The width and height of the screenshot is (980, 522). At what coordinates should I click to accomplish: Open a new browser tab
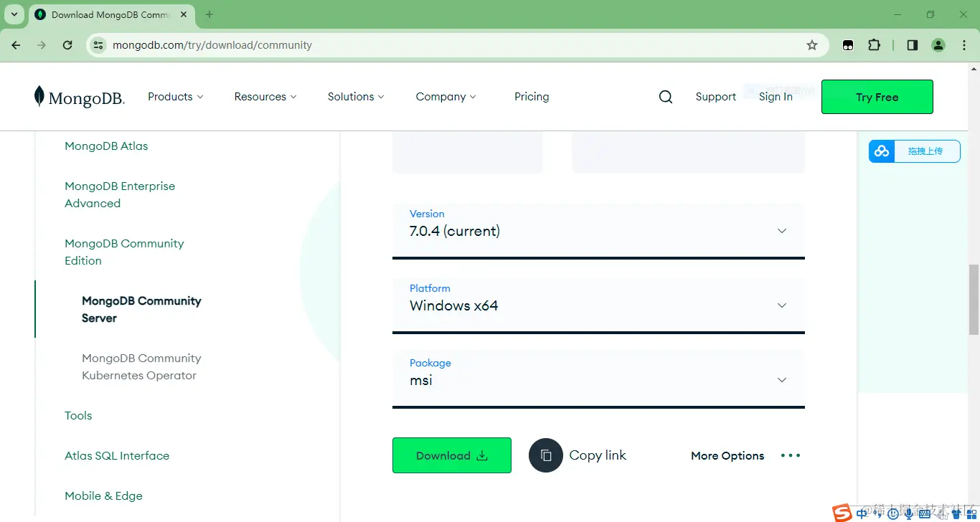(x=209, y=14)
